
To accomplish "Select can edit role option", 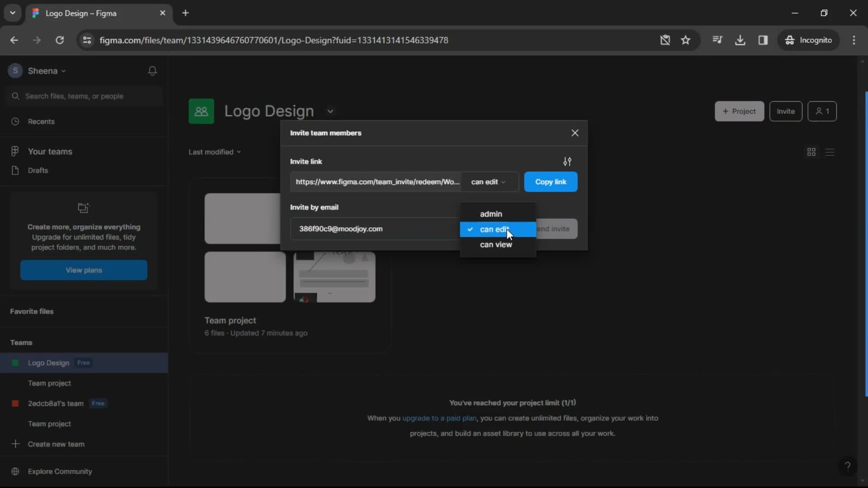I will pos(498,229).
